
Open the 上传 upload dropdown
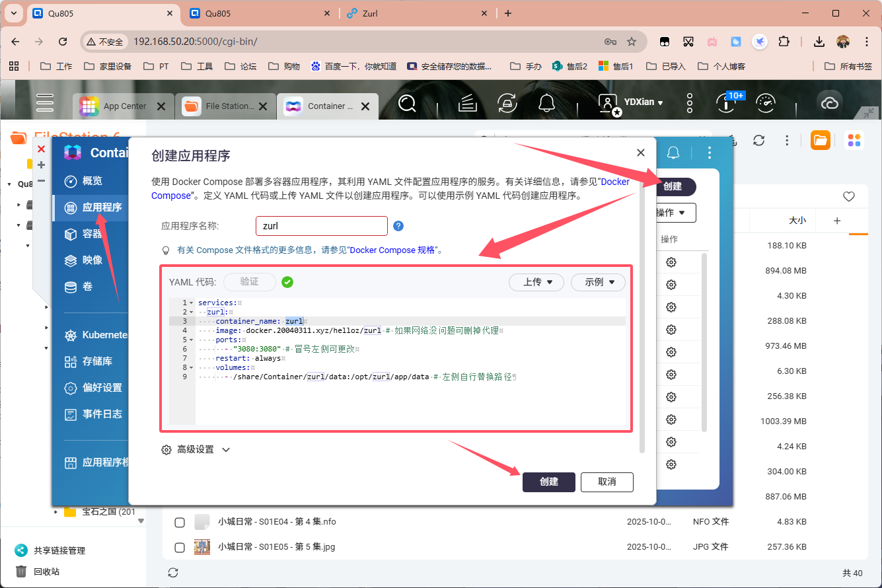pos(536,282)
